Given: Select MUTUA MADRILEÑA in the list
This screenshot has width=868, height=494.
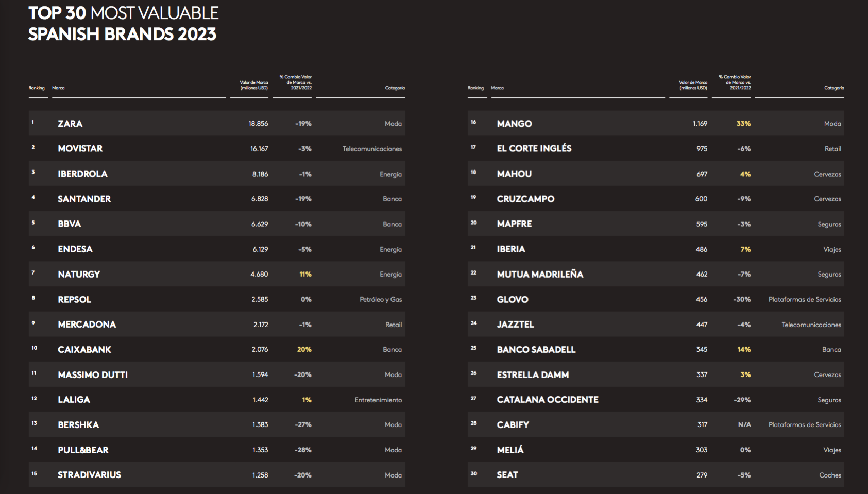Looking at the screenshot, I should pyautogui.click(x=540, y=274).
